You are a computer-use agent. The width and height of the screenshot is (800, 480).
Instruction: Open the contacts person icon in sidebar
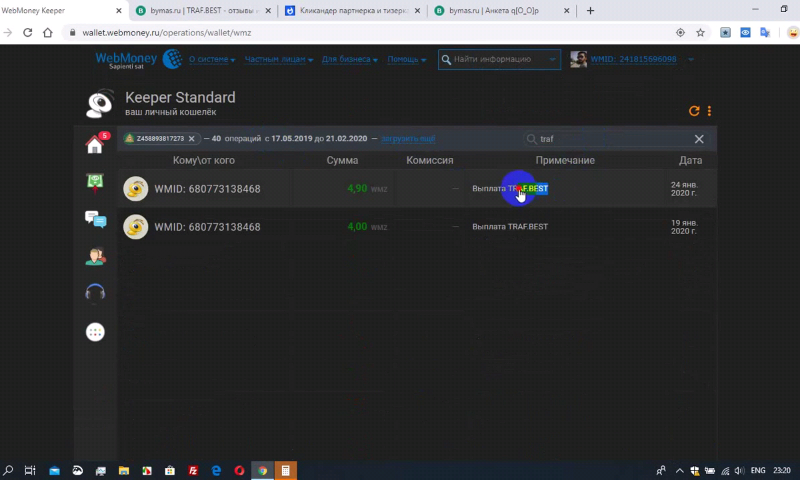click(95, 256)
